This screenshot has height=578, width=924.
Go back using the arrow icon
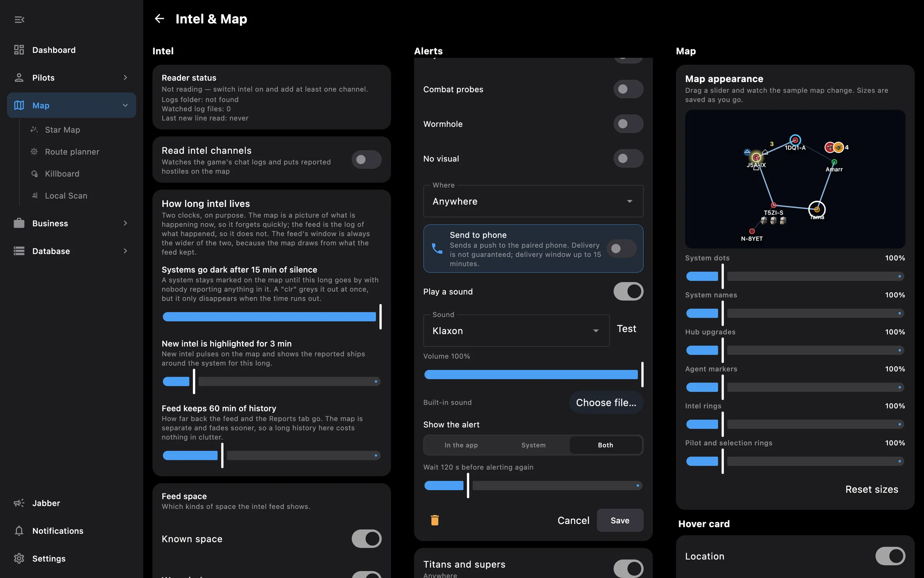click(x=159, y=18)
